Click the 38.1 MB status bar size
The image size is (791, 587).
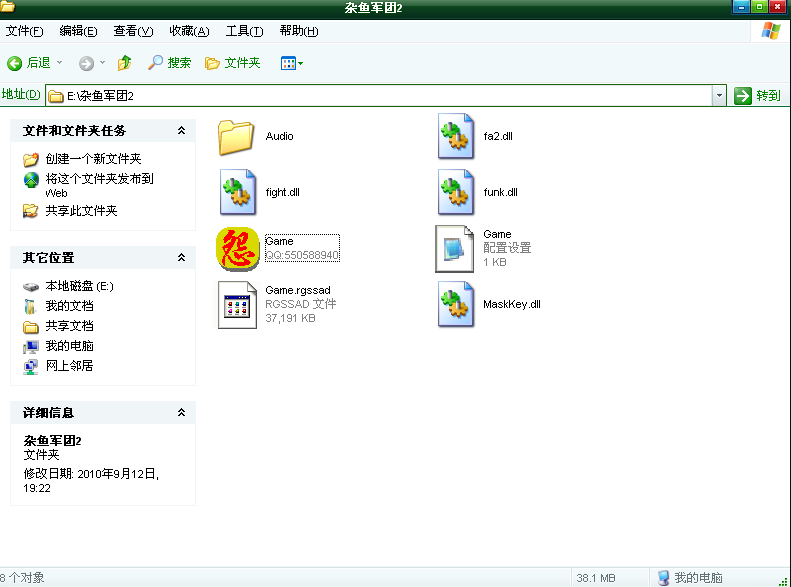596,578
